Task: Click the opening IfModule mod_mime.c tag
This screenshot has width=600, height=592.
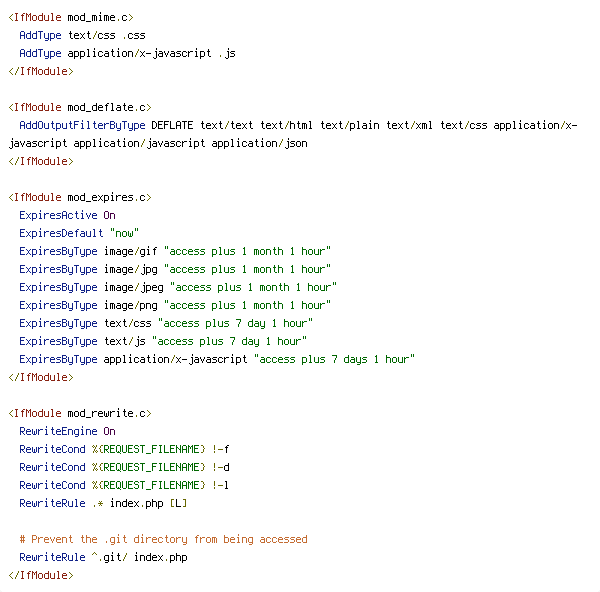Action: (71, 18)
